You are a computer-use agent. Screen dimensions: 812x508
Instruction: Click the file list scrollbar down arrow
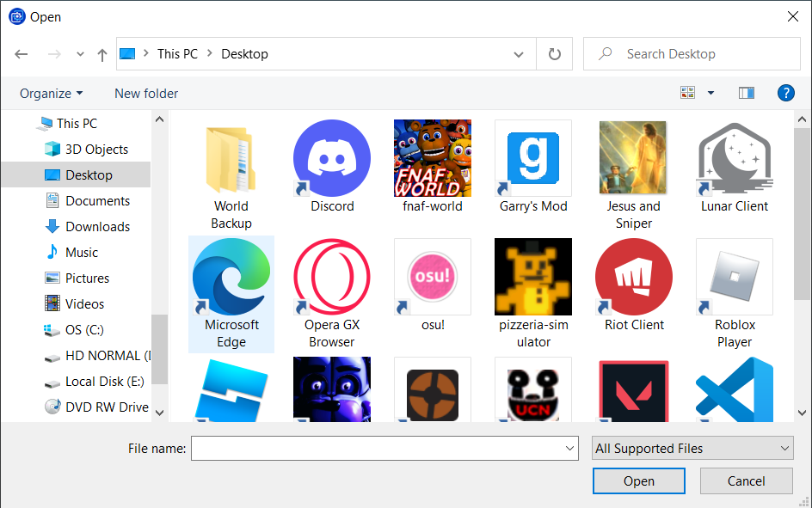pyautogui.click(x=802, y=413)
